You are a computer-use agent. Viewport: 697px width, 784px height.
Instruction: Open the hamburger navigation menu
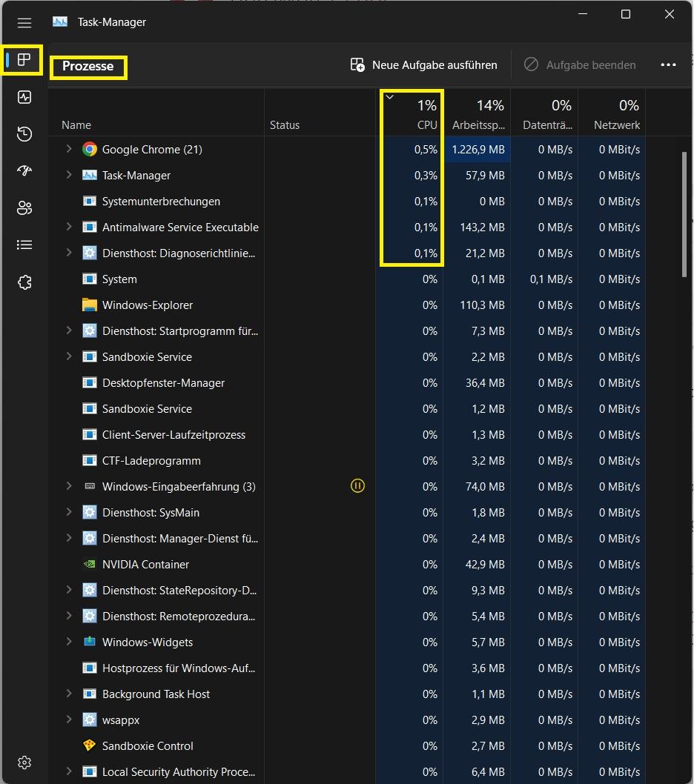coord(24,23)
